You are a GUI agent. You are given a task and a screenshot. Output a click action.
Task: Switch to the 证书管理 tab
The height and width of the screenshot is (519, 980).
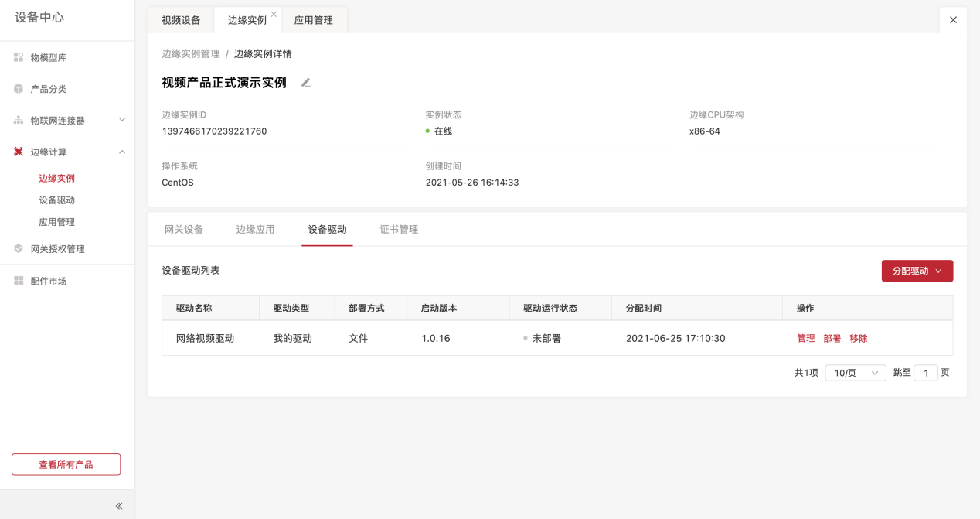click(x=399, y=230)
